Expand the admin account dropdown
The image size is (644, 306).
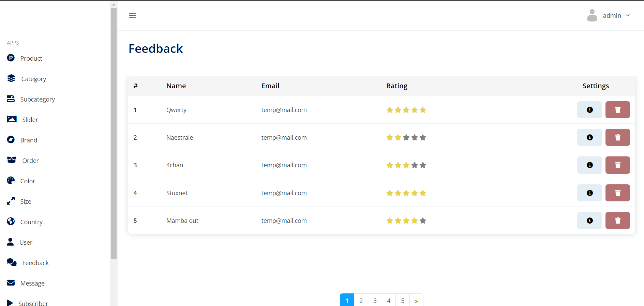click(x=627, y=16)
